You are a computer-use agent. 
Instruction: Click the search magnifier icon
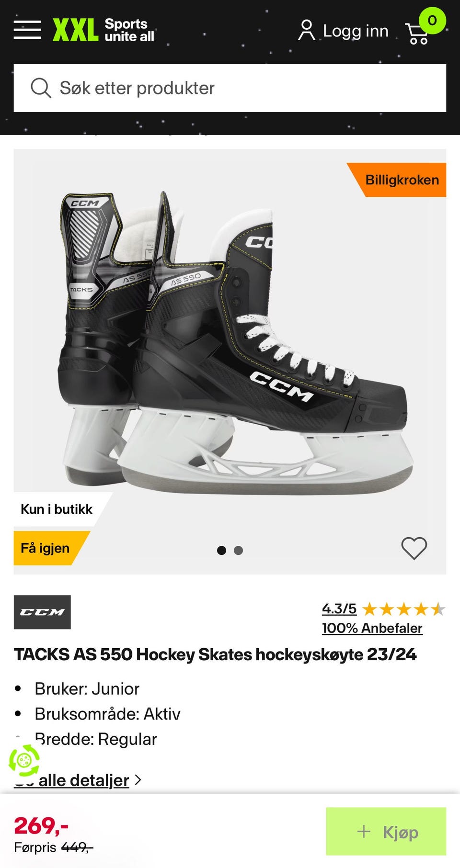click(41, 88)
